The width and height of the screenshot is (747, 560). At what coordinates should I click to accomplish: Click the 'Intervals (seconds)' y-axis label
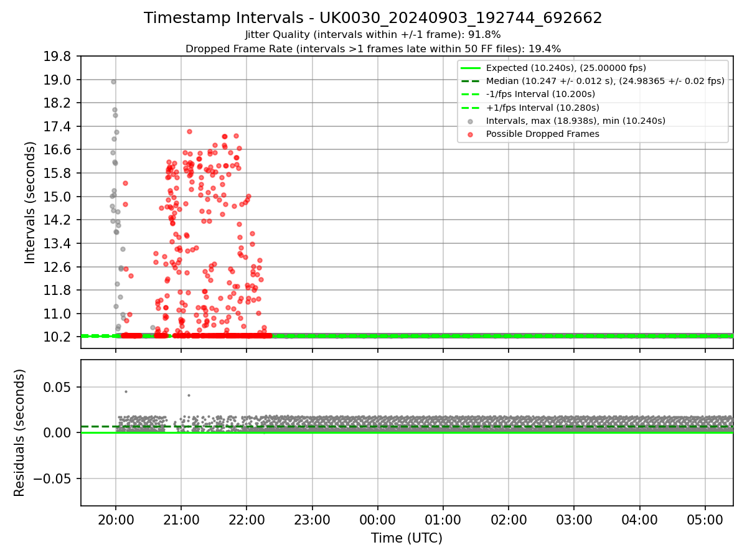click(30, 202)
